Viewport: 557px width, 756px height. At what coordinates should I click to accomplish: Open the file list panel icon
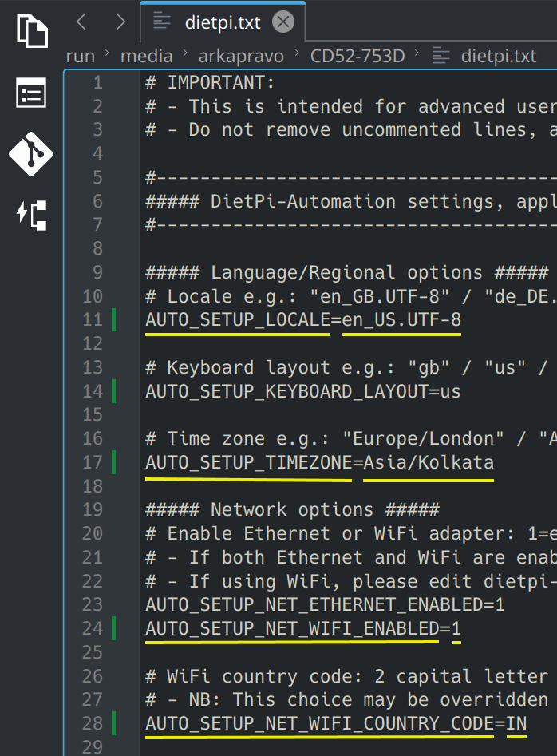coord(32,93)
